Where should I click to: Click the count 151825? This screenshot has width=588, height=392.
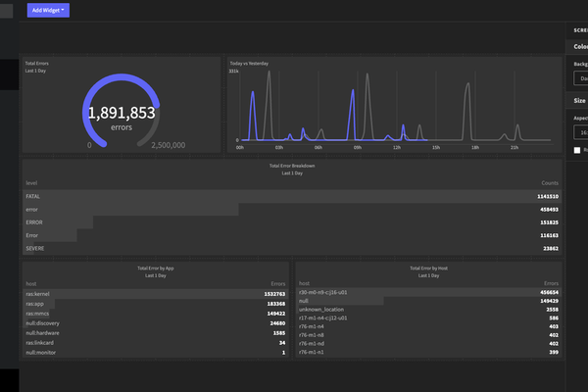click(549, 222)
